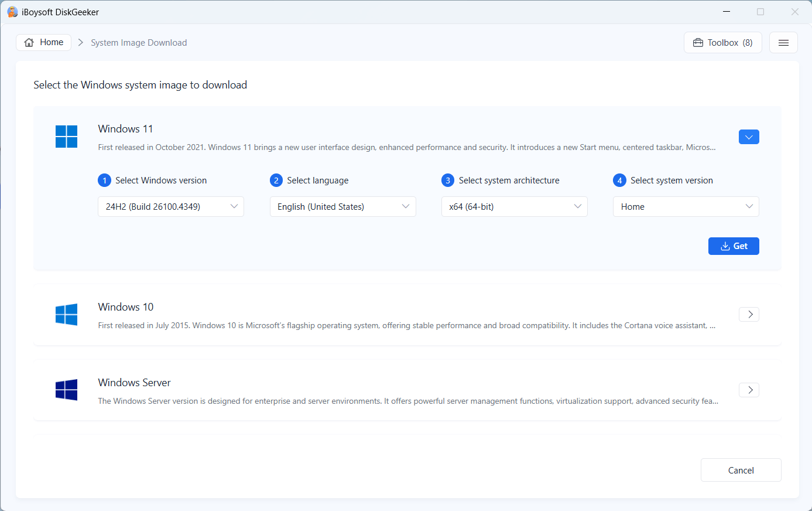Click the Windows Server logo icon
This screenshot has width=812, height=511.
coord(66,390)
